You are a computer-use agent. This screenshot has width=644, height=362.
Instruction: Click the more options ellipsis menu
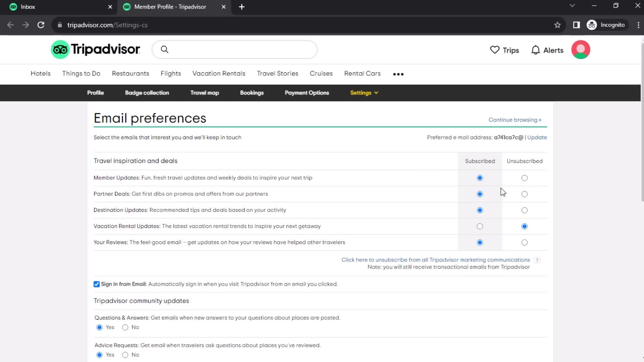pos(398,74)
